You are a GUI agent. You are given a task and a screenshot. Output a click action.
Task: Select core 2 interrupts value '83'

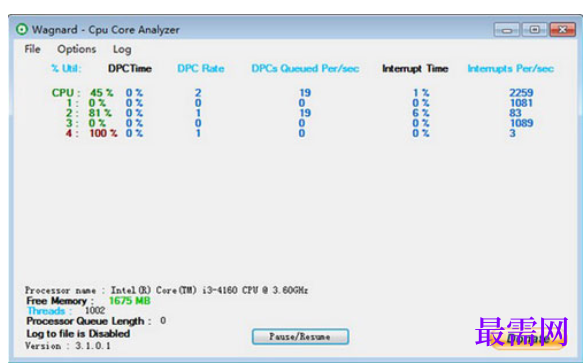pyautogui.click(x=515, y=113)
